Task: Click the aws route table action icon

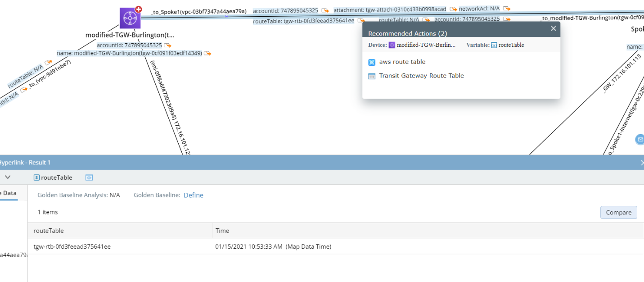Action: pyautogui.click(x=372, y=62)
